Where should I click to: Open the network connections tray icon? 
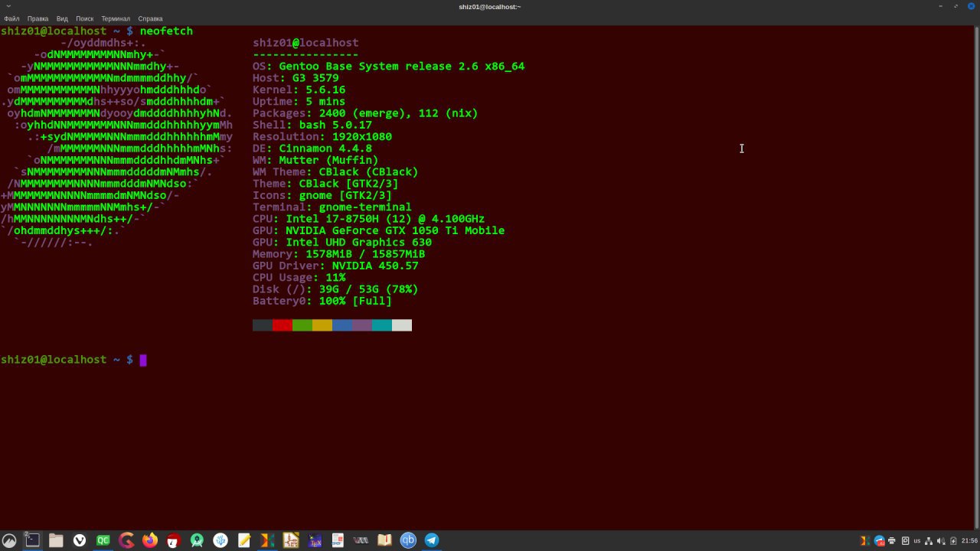(929, 540)
